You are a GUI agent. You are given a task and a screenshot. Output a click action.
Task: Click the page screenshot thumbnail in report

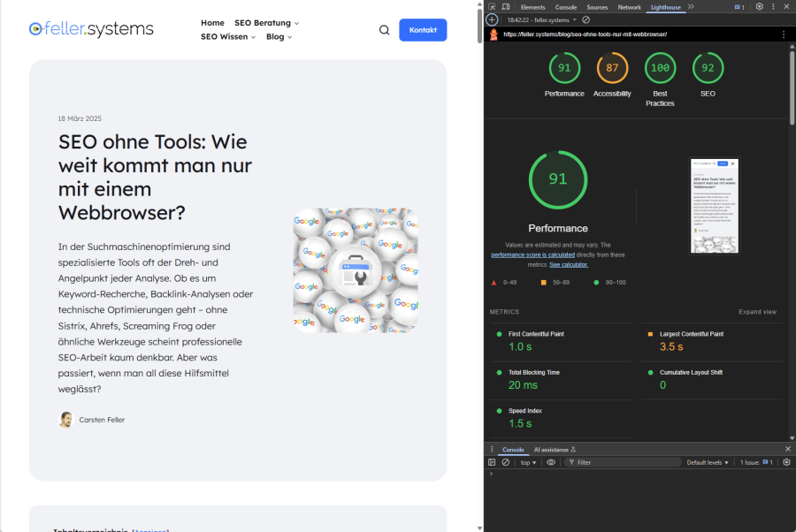point(715,205)
